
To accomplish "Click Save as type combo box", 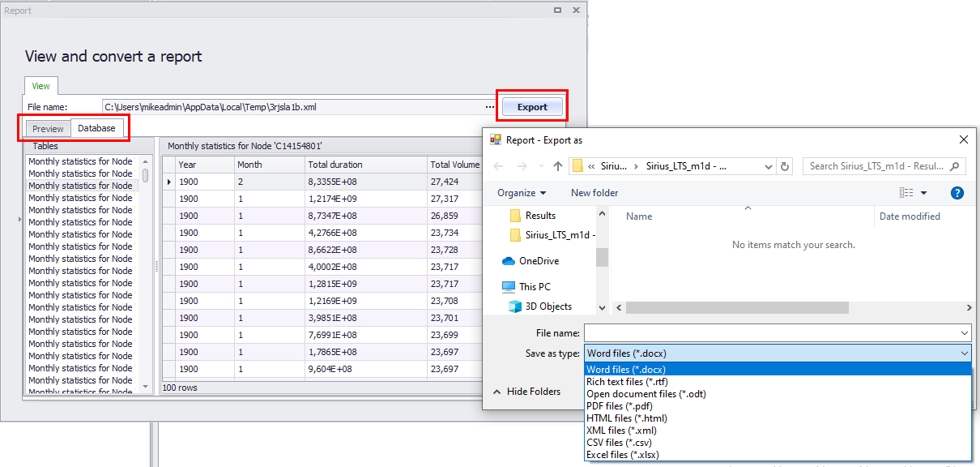I will tap(778, 353).
